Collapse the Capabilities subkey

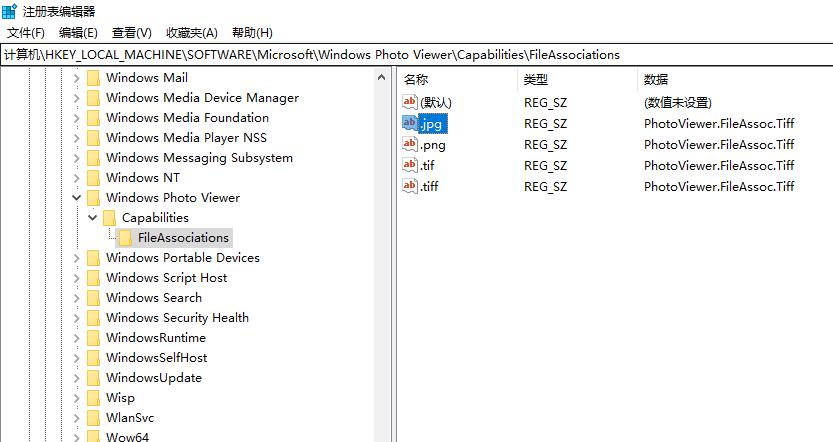92,218
